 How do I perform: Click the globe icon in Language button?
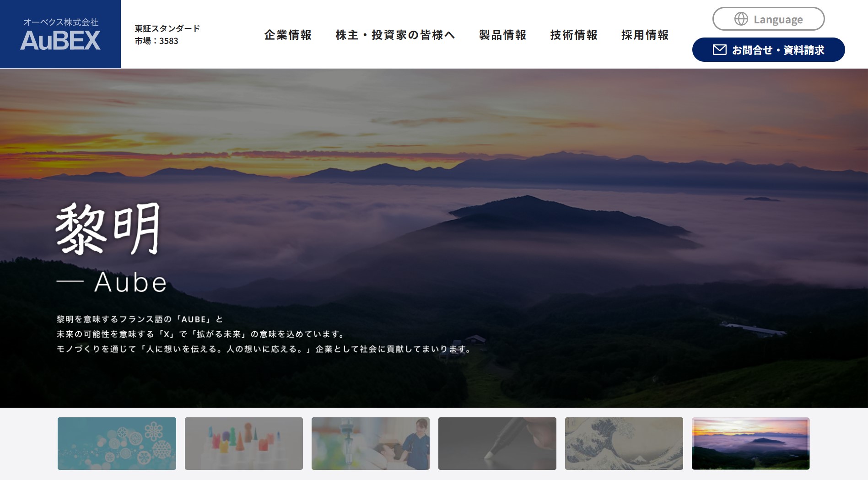[741, 19]
